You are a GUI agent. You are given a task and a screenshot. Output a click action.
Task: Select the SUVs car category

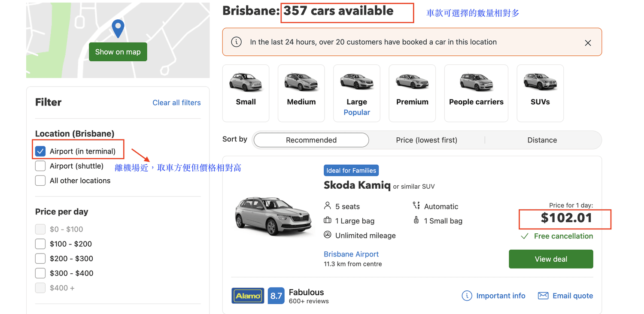(x=540, y=93)
